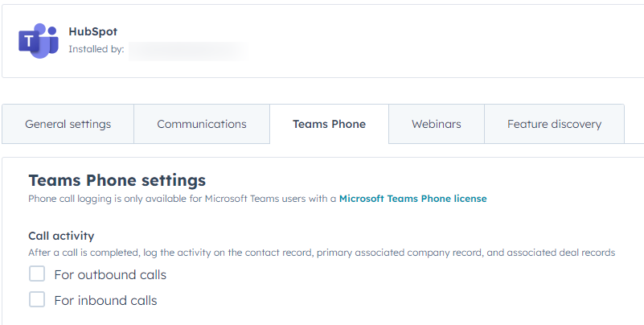Click the Microsoft Teams app icon
The height and width of the screenshot is (325, 644).
(x=39, y=41)
